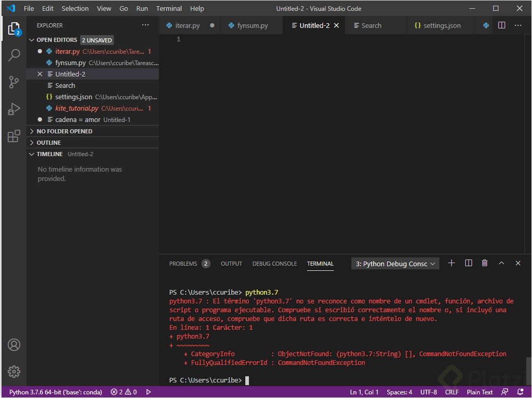Close the terminal panel
Screen dimensions: 532x398
(518, 263)
